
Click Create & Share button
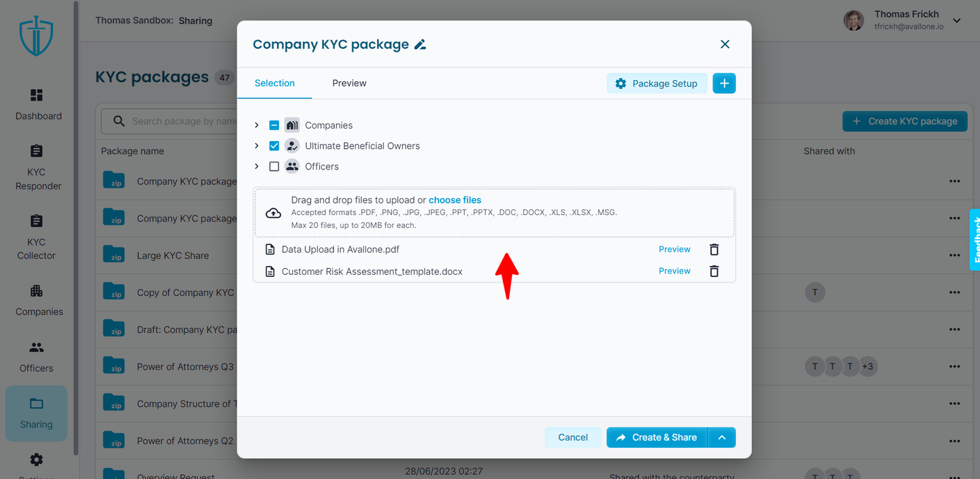(657, 437)
